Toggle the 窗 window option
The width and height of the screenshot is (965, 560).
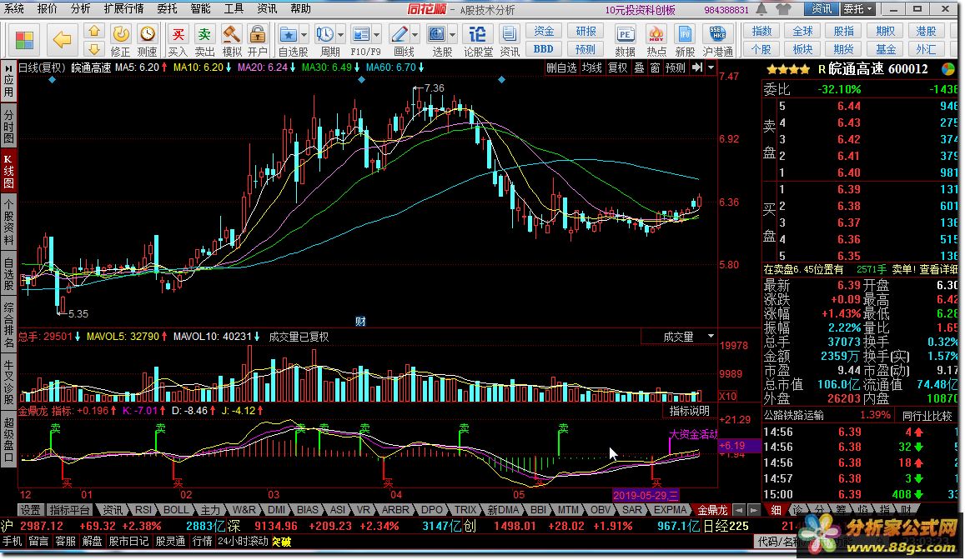coord(656,67)
